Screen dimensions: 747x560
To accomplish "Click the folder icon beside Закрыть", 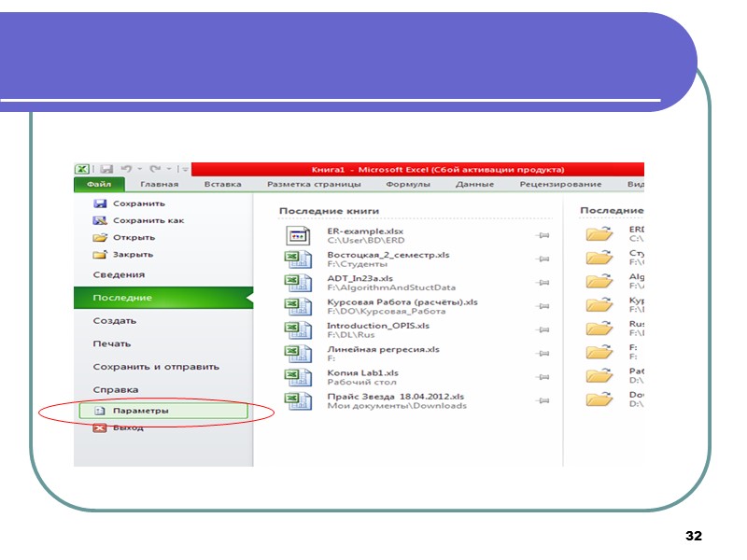I will click(x=100, y=254).
